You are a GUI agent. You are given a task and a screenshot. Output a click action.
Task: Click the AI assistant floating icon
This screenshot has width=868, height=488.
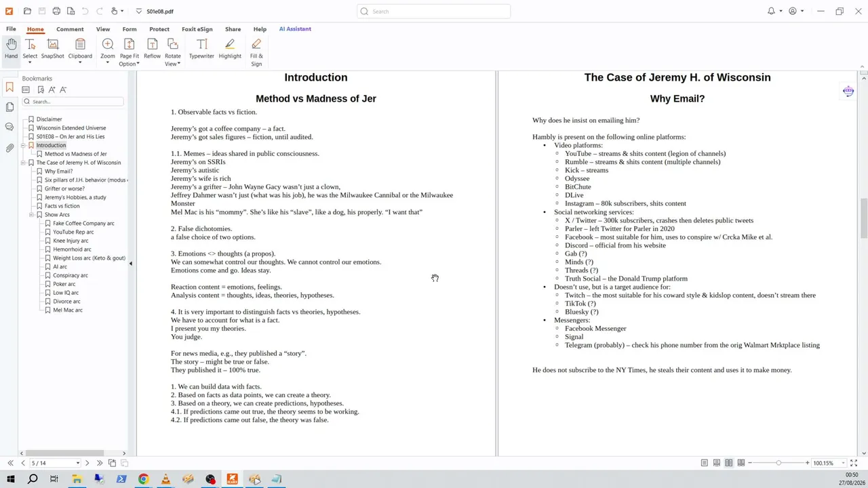pos(848,91)
